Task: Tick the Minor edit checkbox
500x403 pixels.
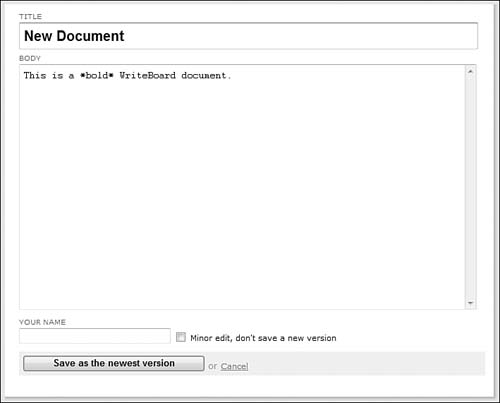Action: (181, 337)
